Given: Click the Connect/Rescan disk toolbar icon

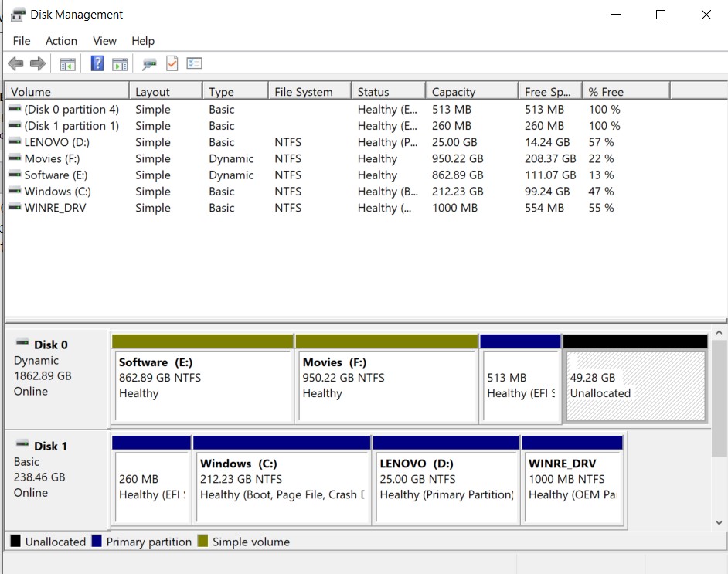Looking at the screenshot, I should [x=150, y=64].
